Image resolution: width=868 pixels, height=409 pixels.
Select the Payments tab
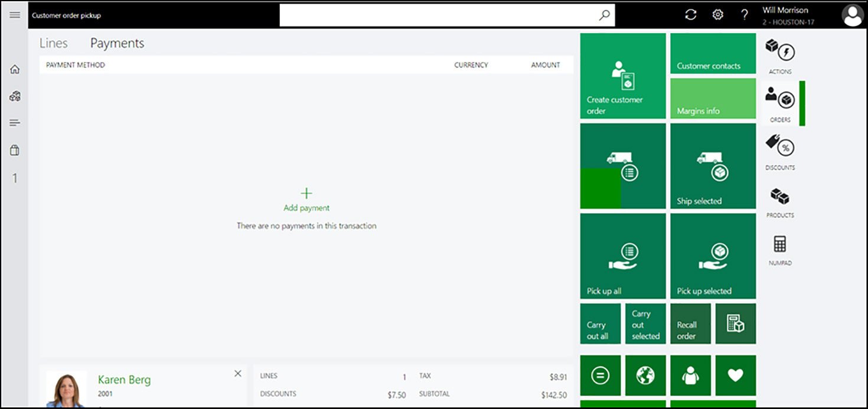(x=117, y=43)
